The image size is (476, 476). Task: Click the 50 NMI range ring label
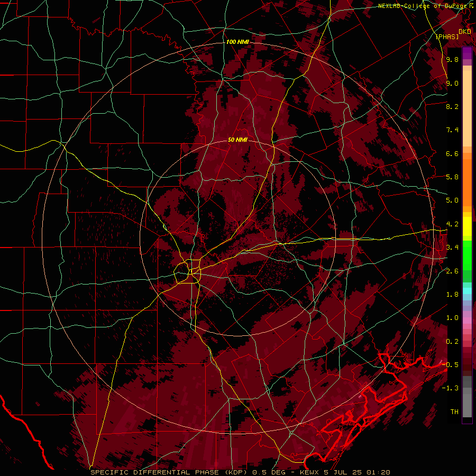click(237, 140)
